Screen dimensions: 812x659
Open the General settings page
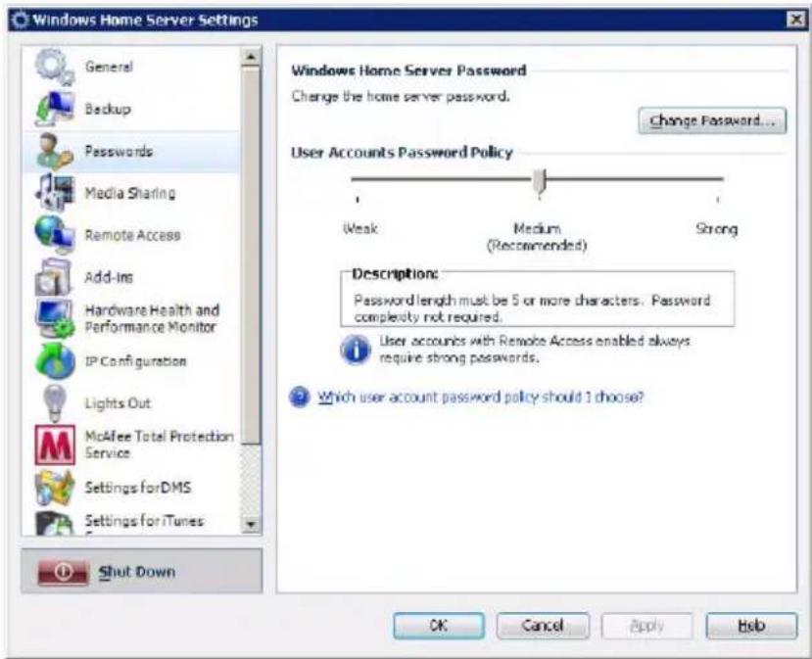click(x=131, y=67)
